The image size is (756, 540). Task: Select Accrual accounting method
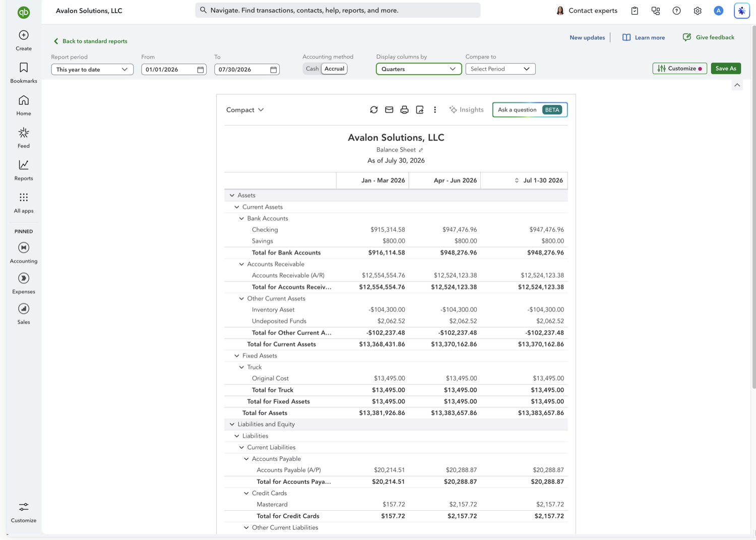[x=334, y=69]
